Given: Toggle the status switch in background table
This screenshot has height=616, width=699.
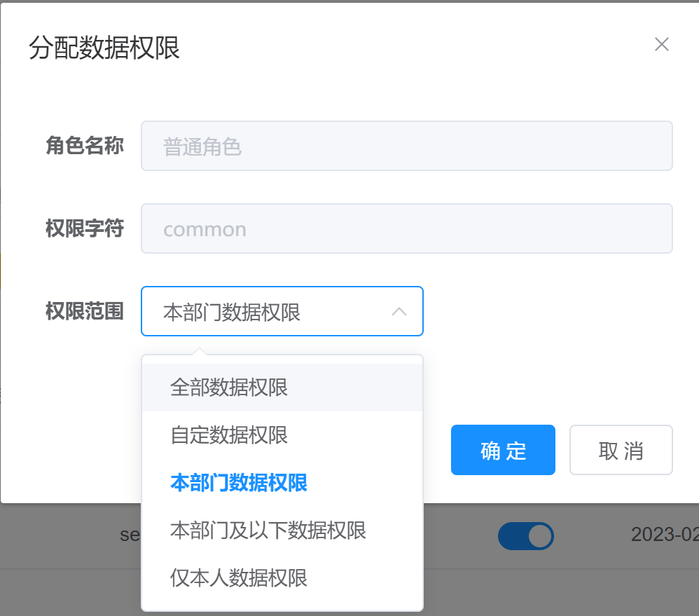Looking at the screenshot, I should [x=526, y=535].
